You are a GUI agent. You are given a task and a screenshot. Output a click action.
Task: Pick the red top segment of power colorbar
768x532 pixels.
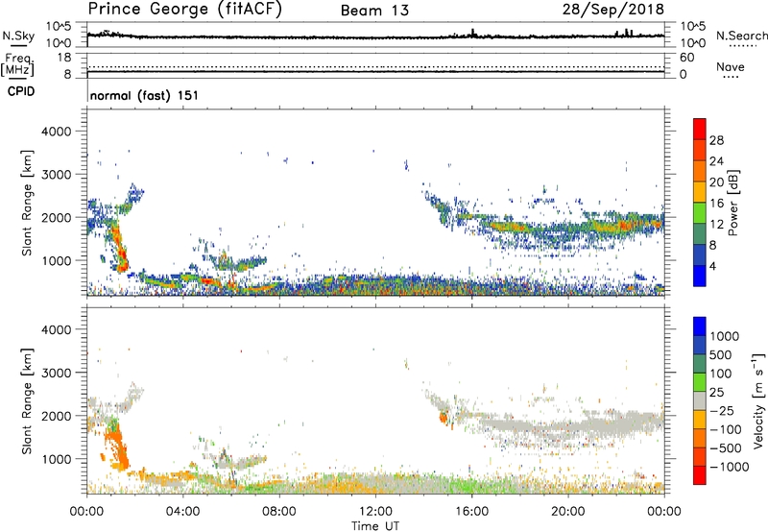tap(700, 130)
